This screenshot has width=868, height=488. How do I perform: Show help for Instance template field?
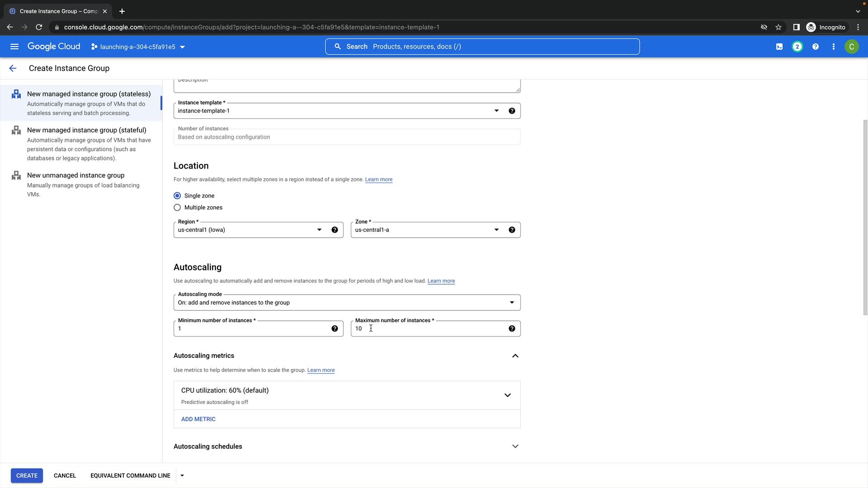point(512,111)
